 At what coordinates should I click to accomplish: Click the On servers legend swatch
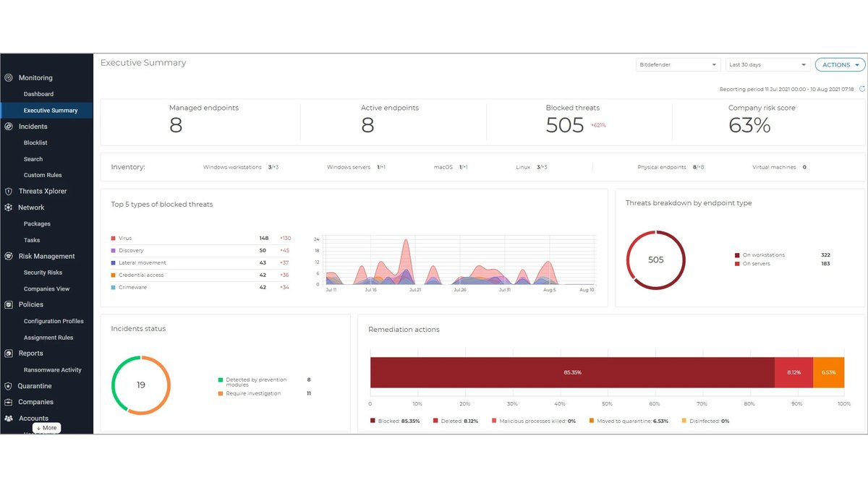(x=737, y=264)
